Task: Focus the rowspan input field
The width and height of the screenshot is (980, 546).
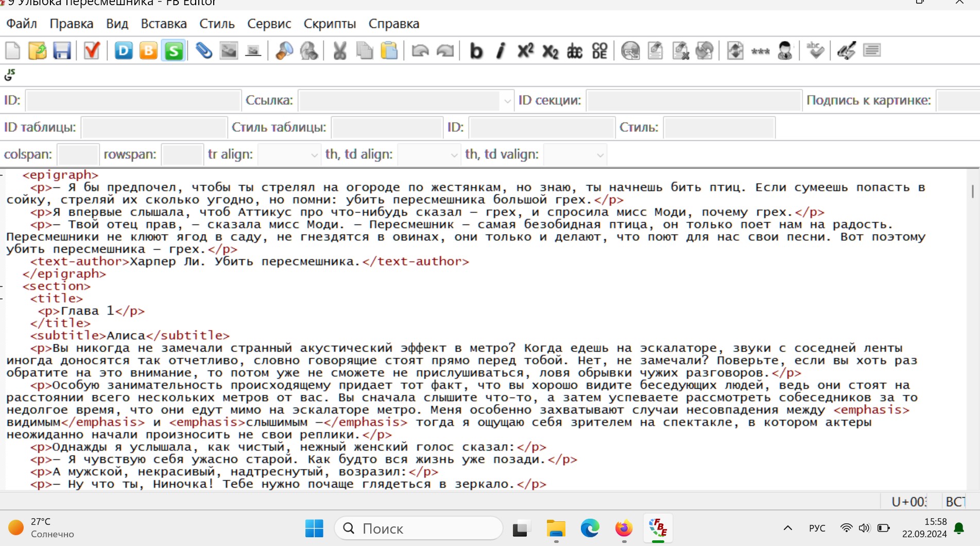Action: pos(182,155)
